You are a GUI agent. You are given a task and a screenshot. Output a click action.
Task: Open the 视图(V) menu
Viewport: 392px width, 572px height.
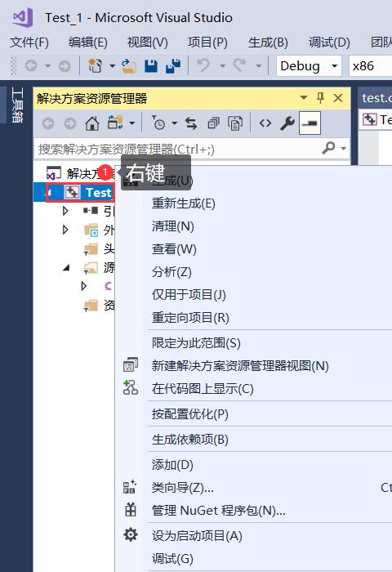click(x=147, y=42)
